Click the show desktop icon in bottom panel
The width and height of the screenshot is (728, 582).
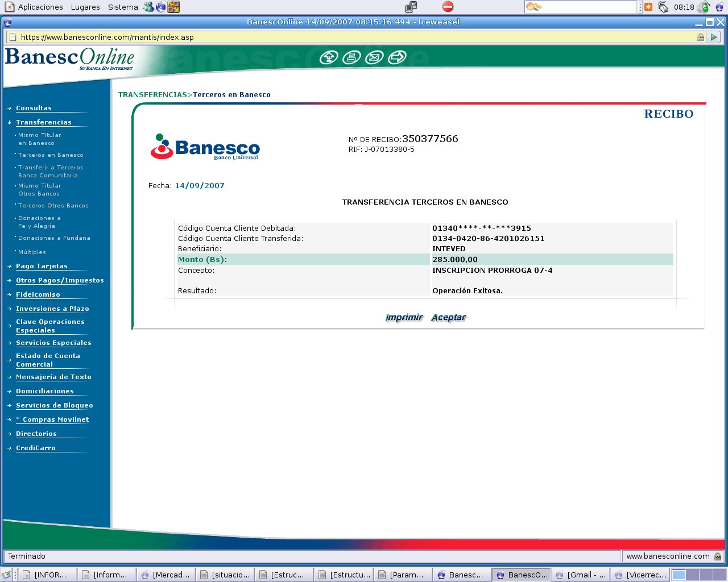[x=6, y=575]
